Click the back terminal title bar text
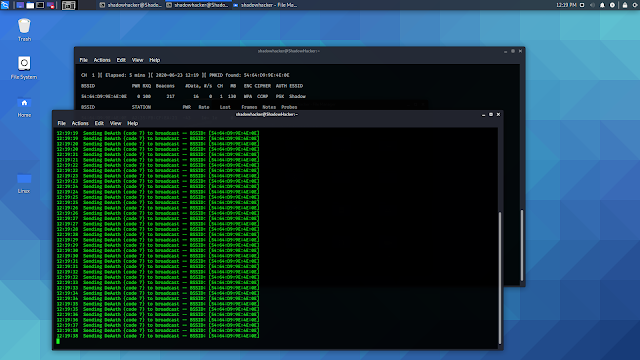 [x=289, y=51]
